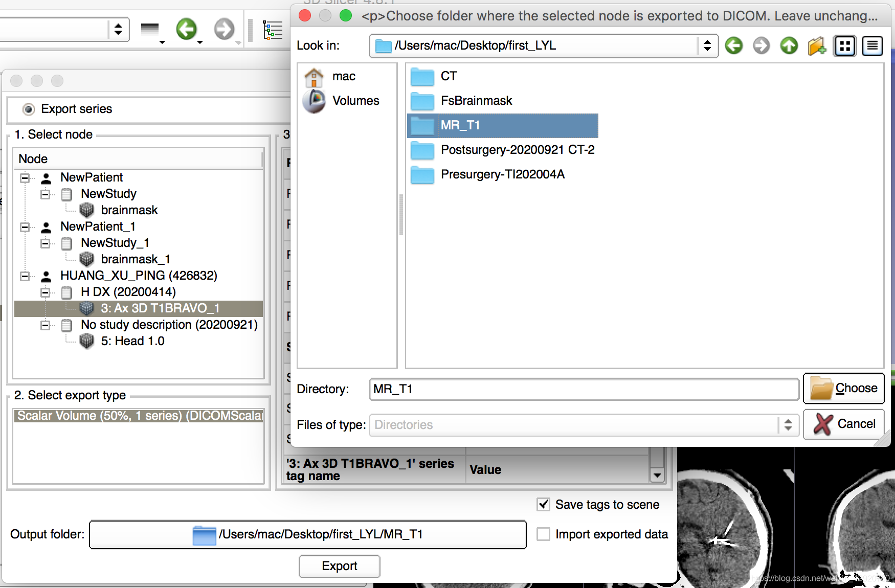Collapse No study description (20200921) expander
895x588 pixels.
pyautogui.click(x=45, y=325)
